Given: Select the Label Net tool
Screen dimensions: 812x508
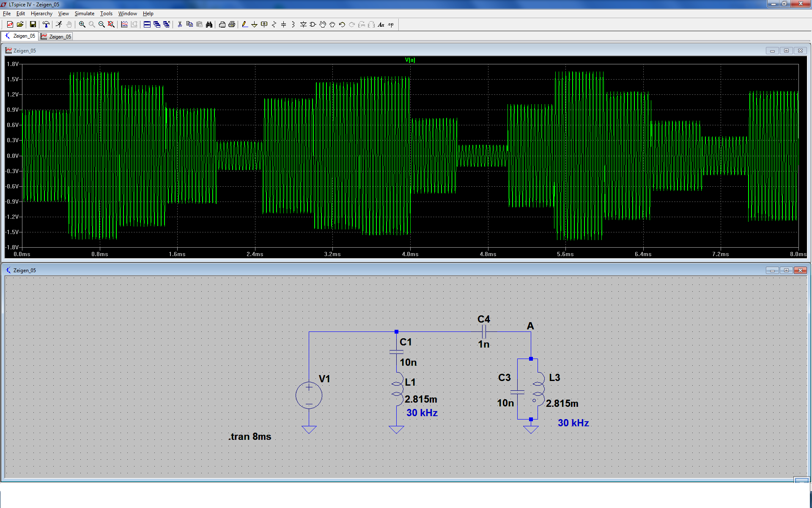Looking at the screenshot, I should click(264, 25).
